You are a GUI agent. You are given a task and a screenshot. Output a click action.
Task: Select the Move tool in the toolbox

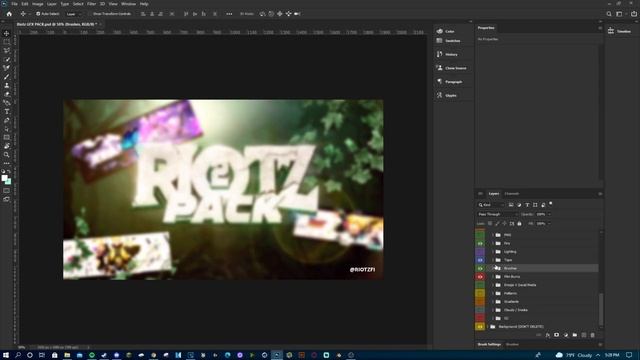(7, 33)
